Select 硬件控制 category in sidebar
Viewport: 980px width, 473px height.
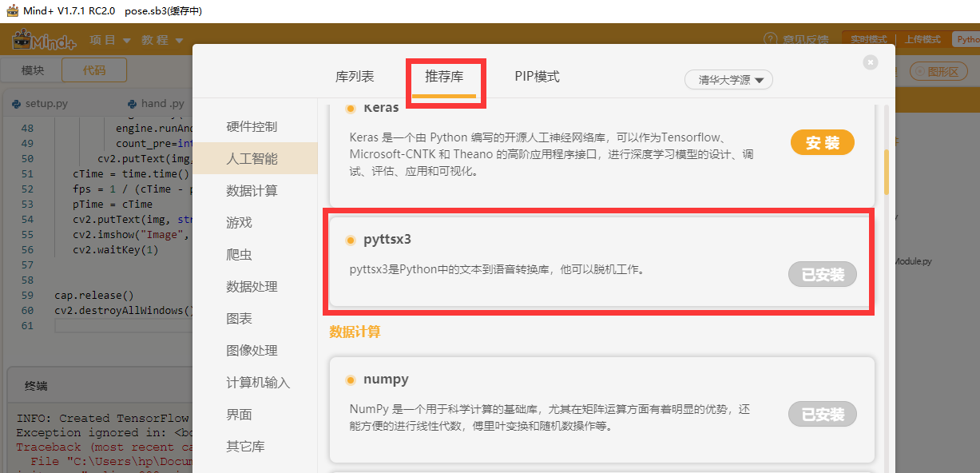tap(255, 127)
